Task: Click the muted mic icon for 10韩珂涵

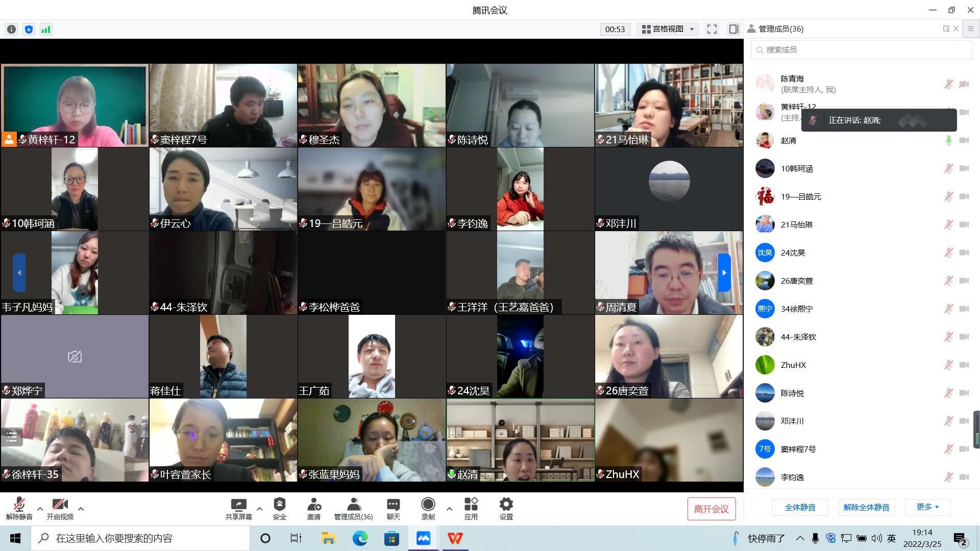Action: pos(948,168)
